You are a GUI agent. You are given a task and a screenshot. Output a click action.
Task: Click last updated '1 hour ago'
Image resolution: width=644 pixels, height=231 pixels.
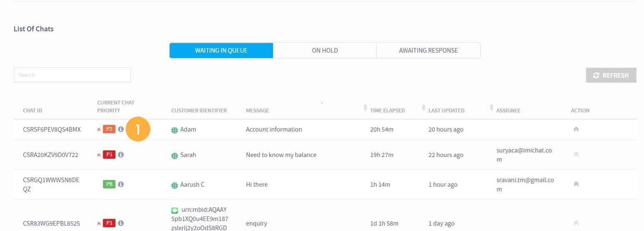pyautogui.click(x=443, y=185)
